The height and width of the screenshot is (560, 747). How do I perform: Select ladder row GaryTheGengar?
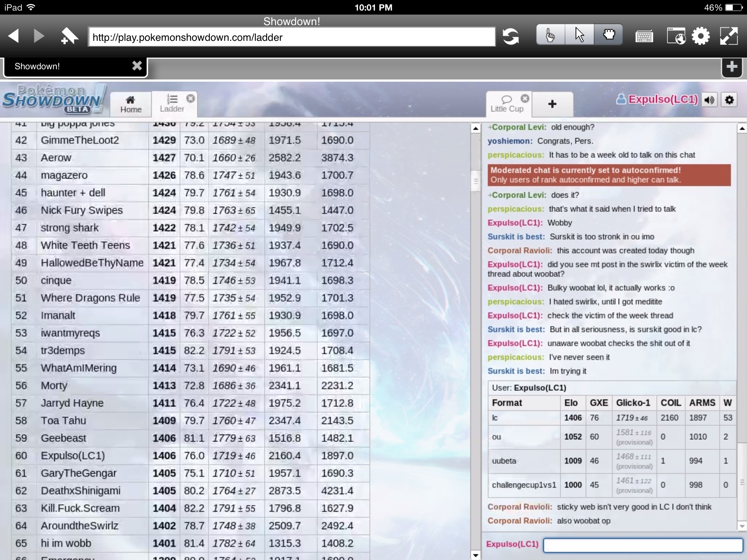190,473
